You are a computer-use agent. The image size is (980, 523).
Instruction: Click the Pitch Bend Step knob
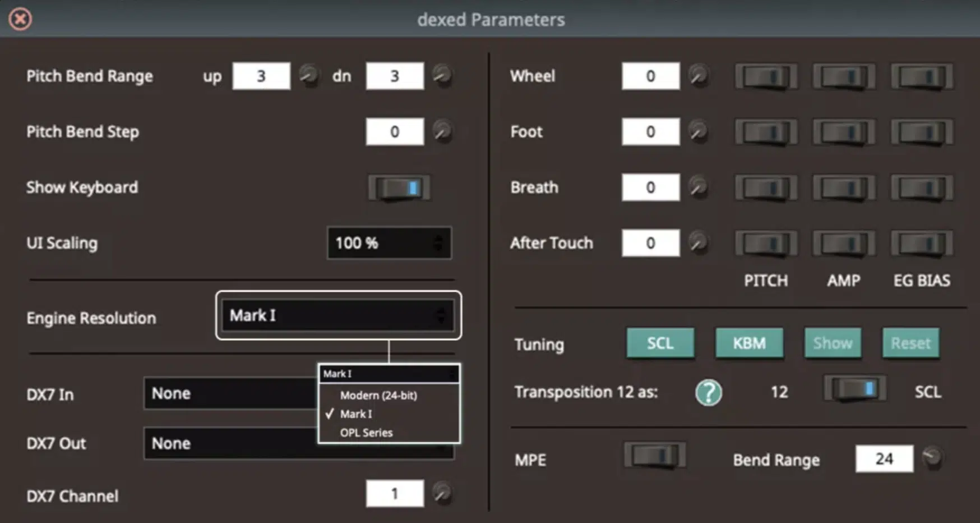[x=442, y=131]
